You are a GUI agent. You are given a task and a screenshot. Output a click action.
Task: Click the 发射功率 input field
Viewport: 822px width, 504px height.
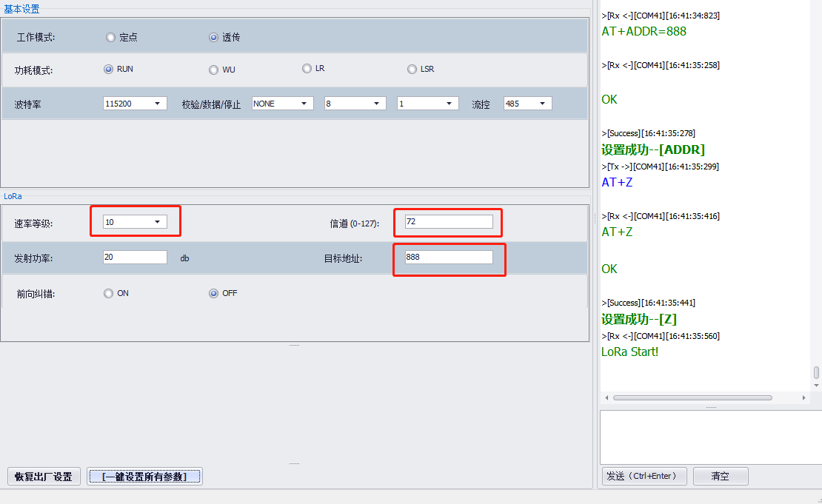tap(135, 257)
